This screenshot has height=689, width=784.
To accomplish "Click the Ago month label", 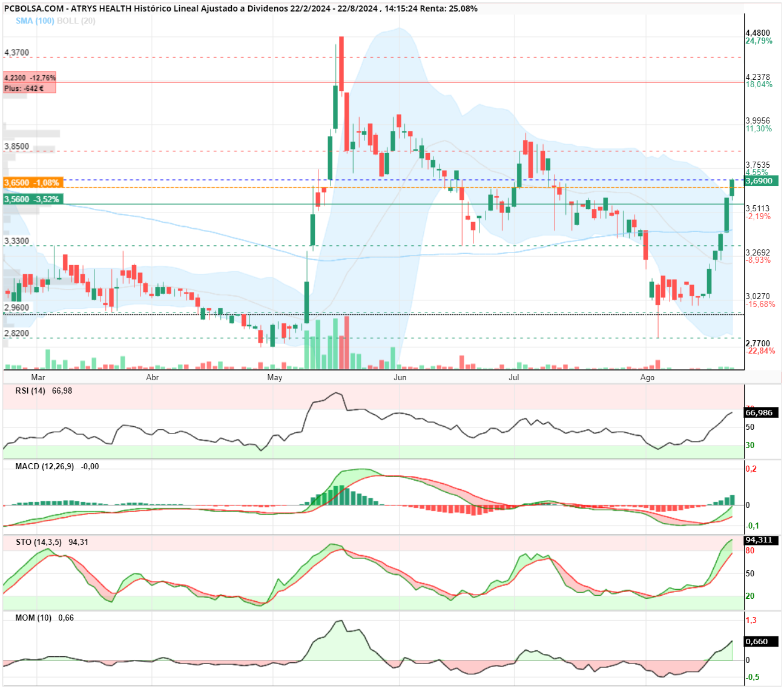I will tap(648, 378).
